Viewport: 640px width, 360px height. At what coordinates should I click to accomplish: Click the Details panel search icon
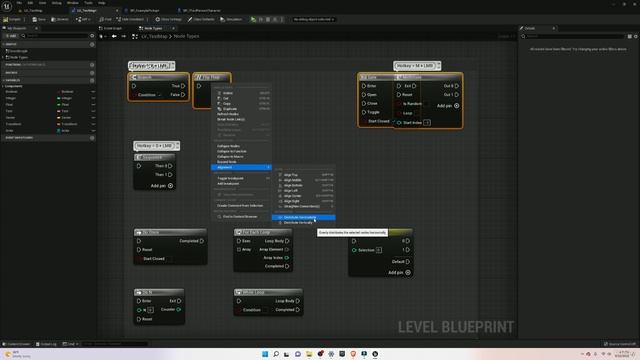click(x=523, y=36)
